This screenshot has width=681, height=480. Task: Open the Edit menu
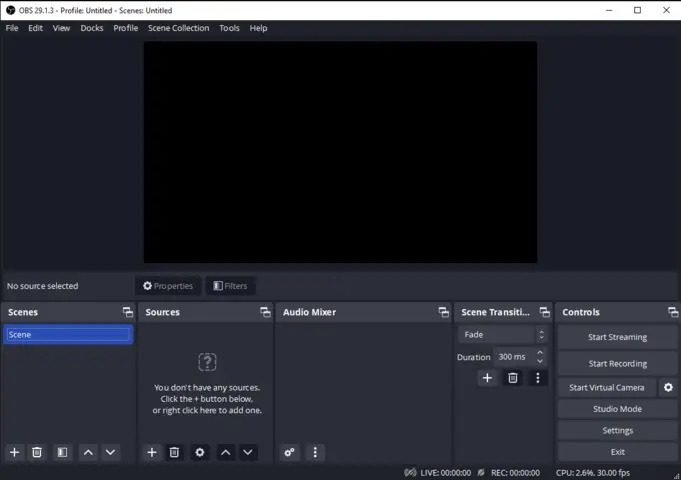coord(35,28)
